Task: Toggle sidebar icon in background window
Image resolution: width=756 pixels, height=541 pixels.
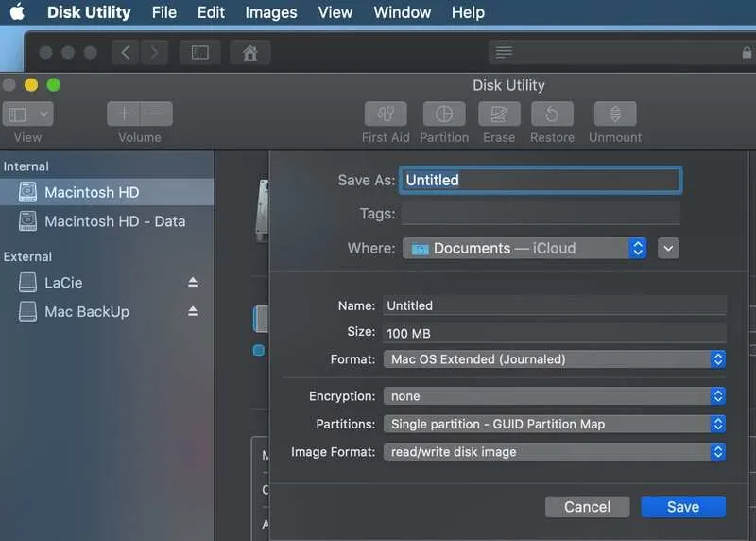Action: (200, 52)
